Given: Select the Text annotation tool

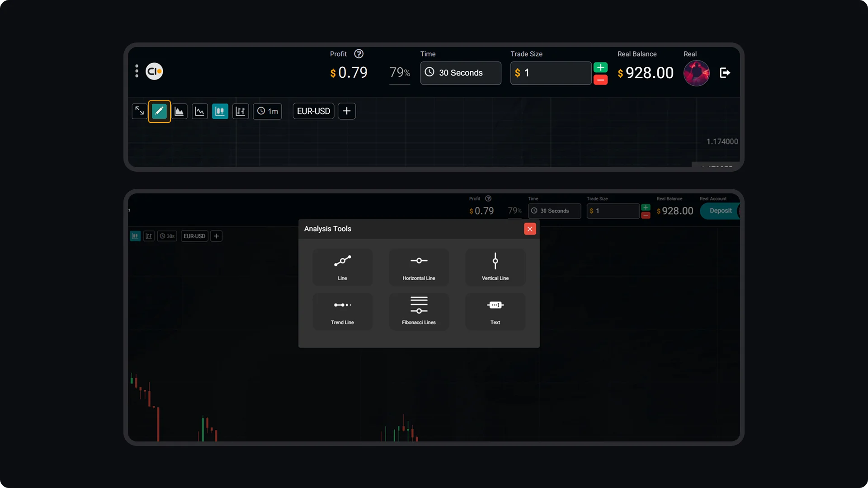Looking at the screenshot, I should (495, 311).
